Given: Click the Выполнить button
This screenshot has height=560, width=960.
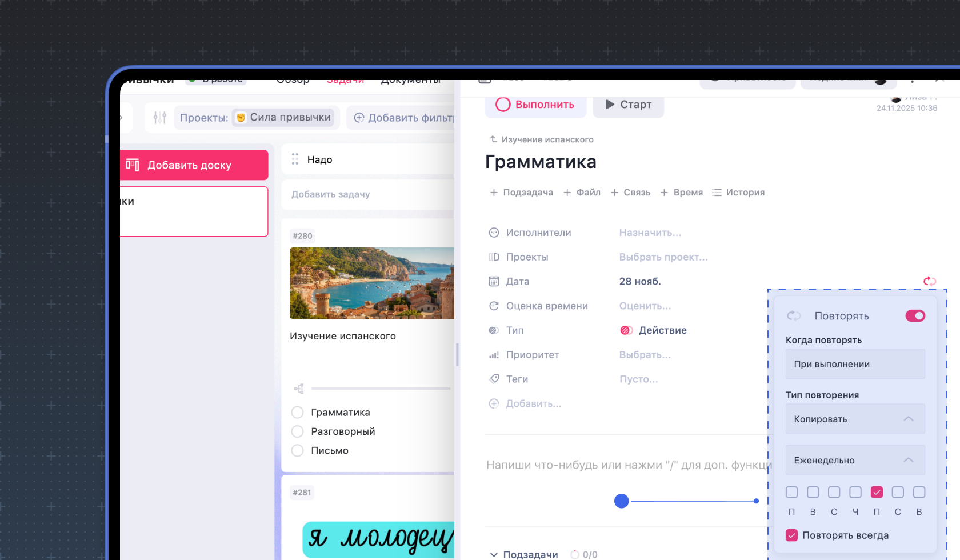Looking at the screenshot, I should (x=535, y=105).
